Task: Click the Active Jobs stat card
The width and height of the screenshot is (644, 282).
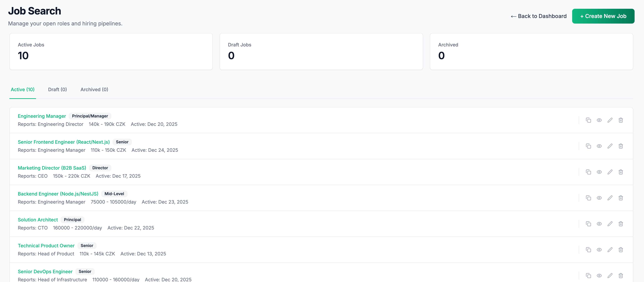Action: (x=111, y=51)
